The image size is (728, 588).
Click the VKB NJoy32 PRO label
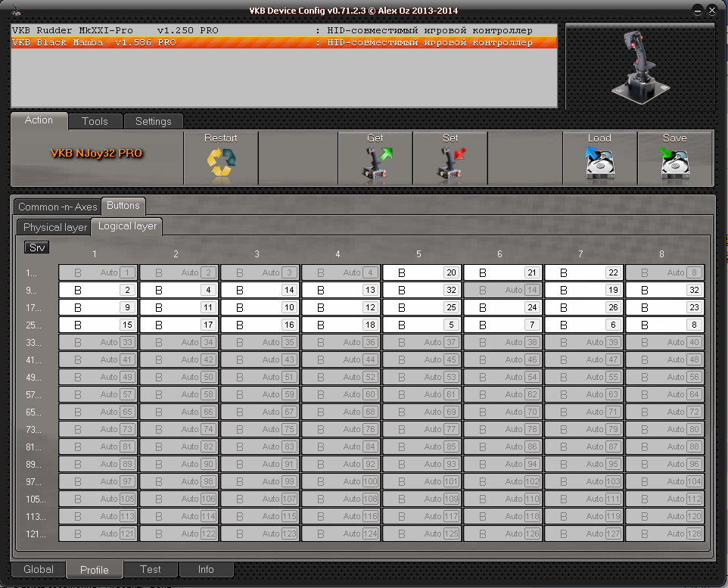[97, 154]
